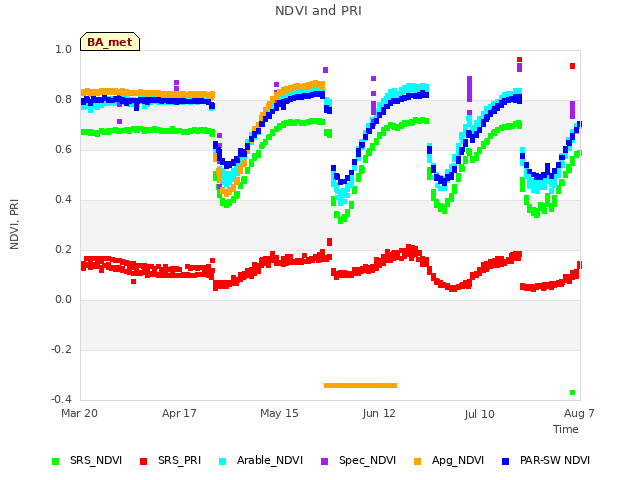Click the Apg_NDVI orange legend swatch
Screen dimensions: 640x480
coord(417,461)
